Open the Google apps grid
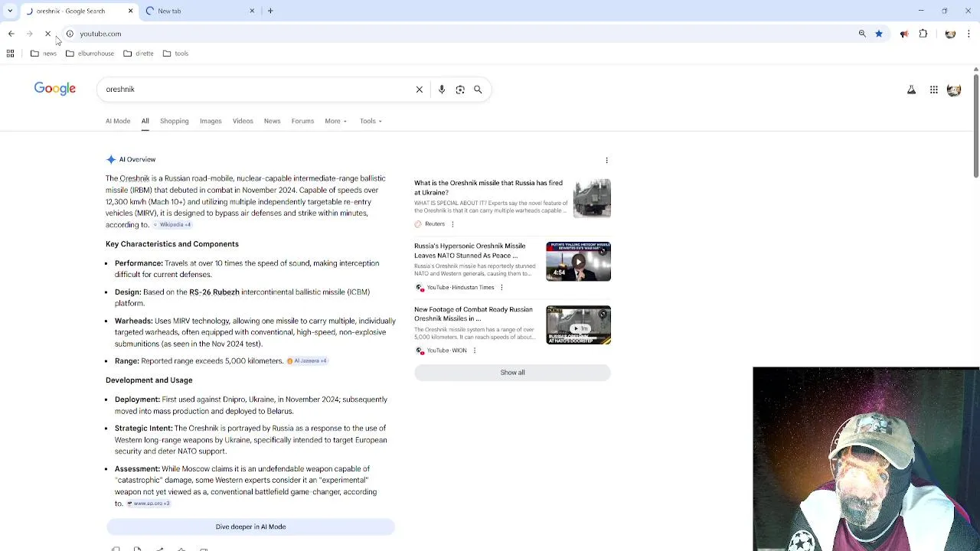The height and width of the screenshot is (551, 980). click(x=934, y=90)
